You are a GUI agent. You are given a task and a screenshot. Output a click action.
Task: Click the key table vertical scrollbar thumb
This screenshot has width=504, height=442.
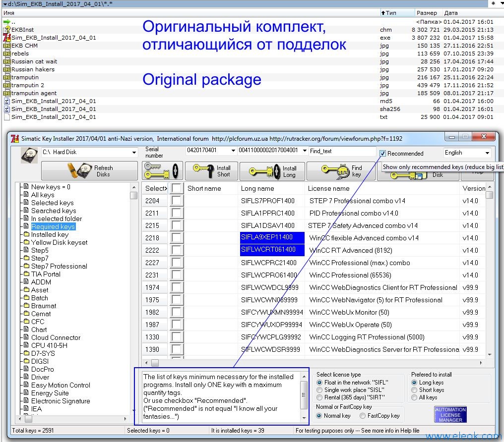(490, 195)
